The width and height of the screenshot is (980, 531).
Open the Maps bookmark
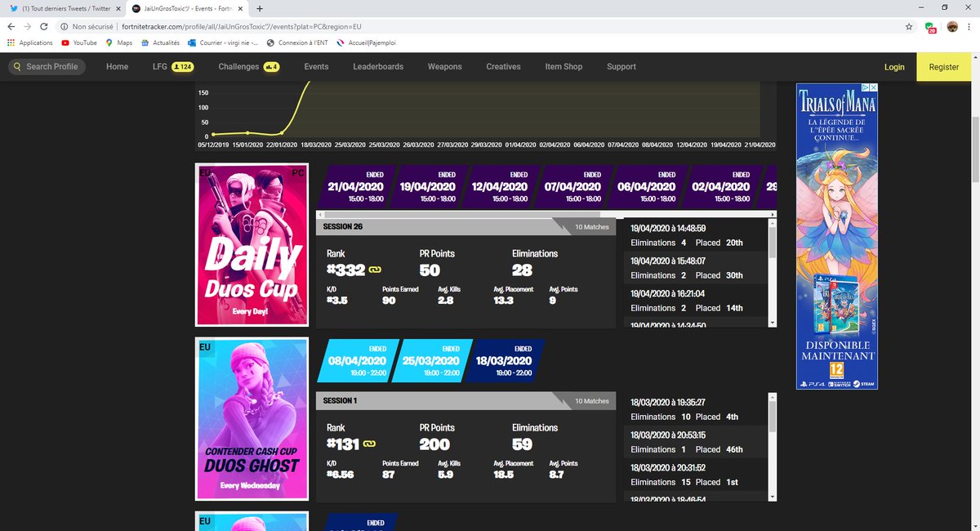click(x=118, y=42)
